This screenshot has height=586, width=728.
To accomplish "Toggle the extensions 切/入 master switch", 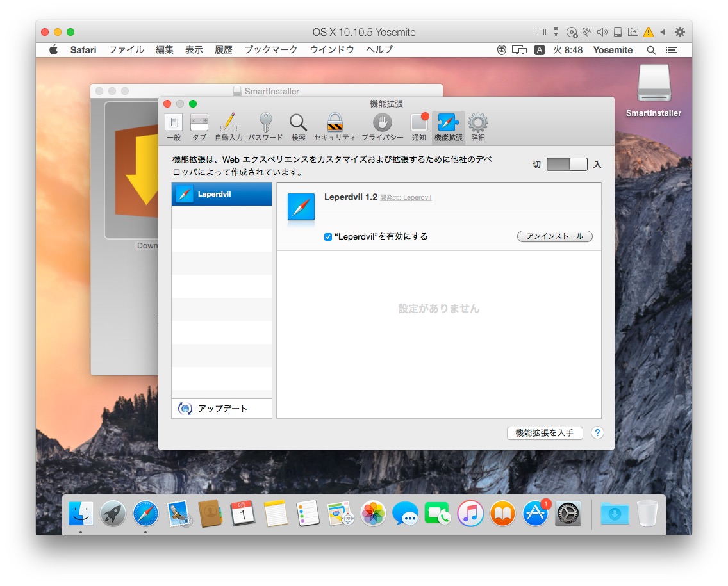I will pyautogui.click(x=567, y=164).
